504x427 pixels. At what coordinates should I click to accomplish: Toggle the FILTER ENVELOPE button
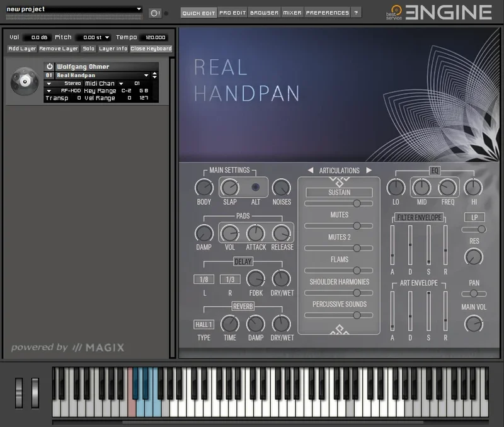(419, 217)
